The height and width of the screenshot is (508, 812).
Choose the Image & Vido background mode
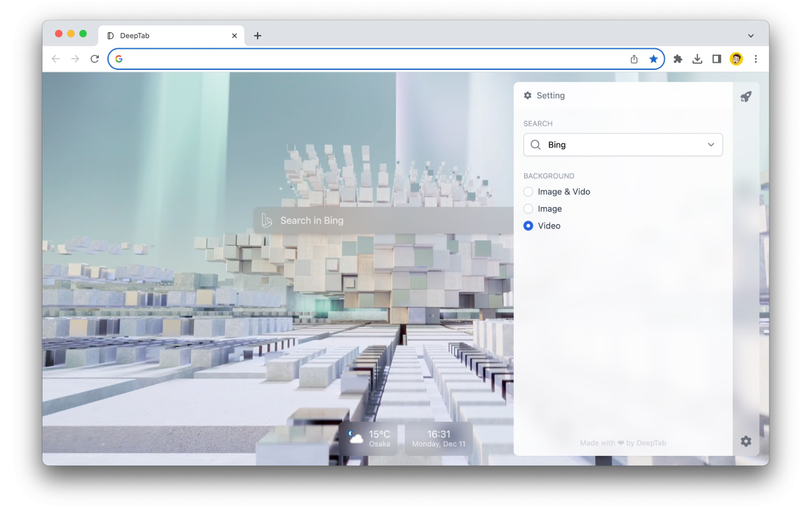[x=528, y=191]
